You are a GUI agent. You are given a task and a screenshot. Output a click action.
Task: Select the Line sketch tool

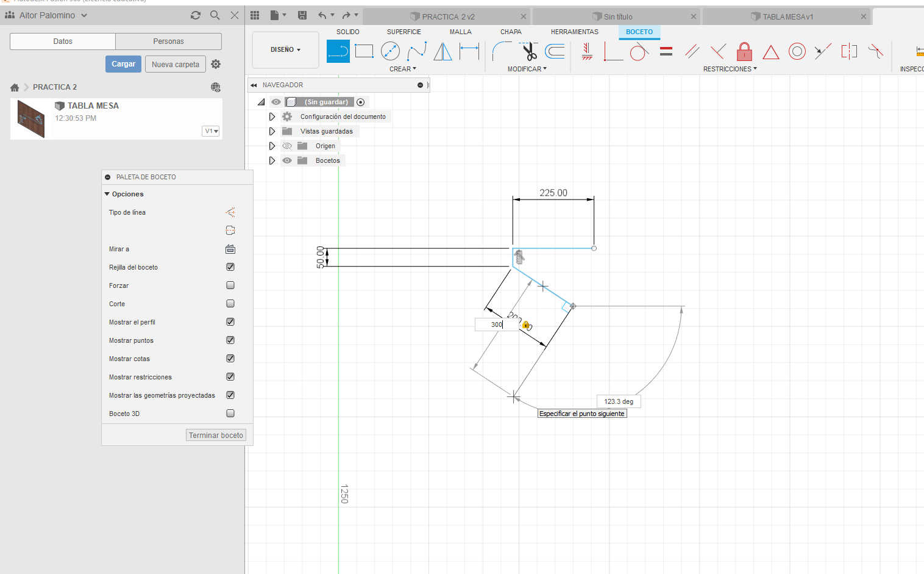coord(338,51)
